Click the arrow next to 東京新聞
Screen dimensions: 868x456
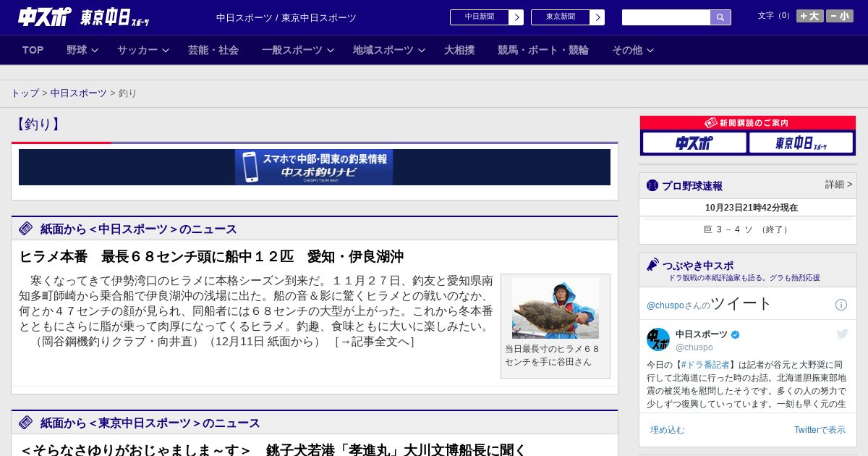coord(597,17)
